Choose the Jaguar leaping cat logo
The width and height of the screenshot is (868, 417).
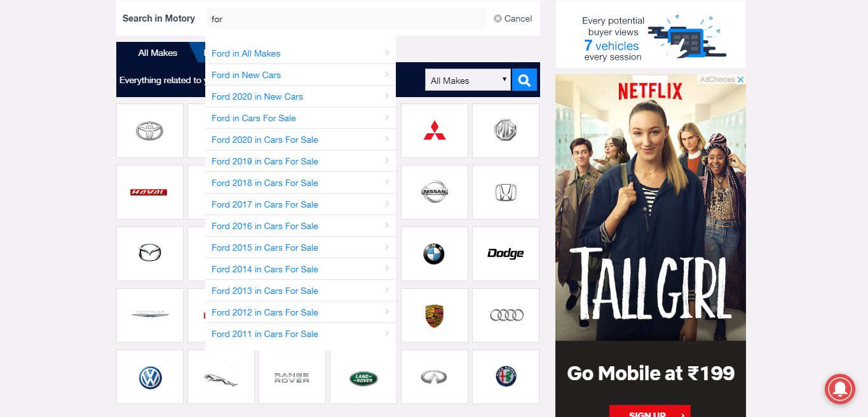221,377
